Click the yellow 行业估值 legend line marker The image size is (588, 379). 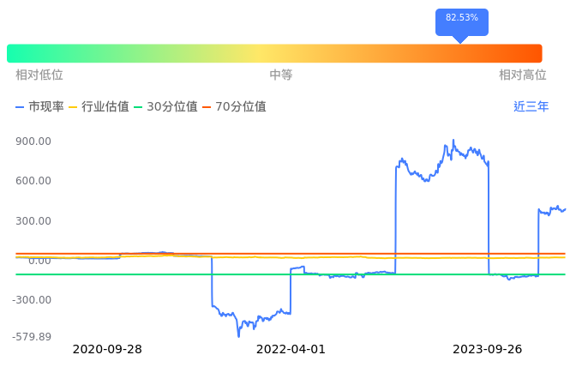click(x=73, y=107)
